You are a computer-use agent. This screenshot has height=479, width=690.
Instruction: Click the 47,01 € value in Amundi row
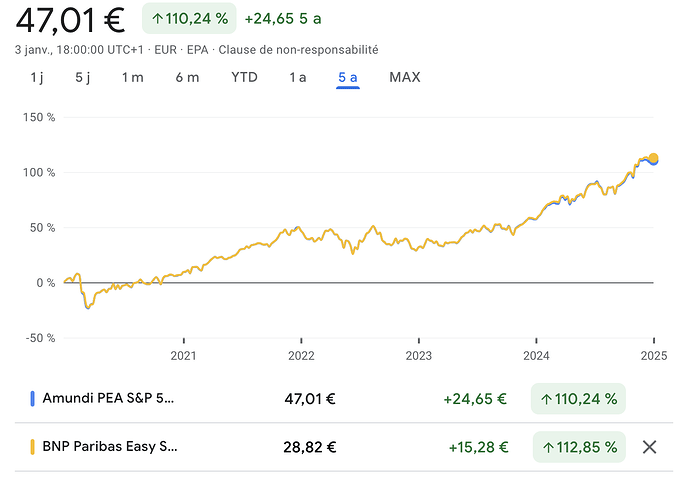pyautogui.click(x=310, y=399)
